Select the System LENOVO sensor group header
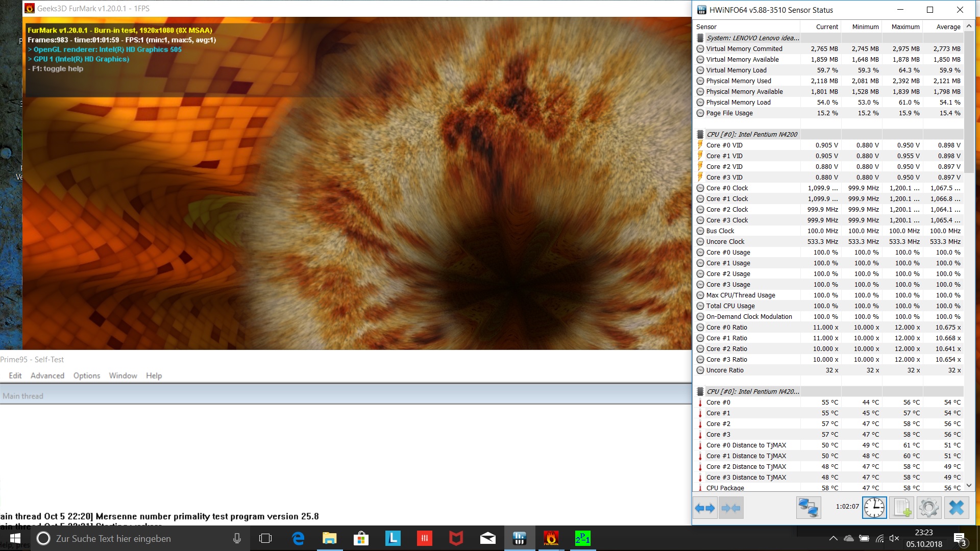This screenshot has height=551, width=980. point(752,38)
